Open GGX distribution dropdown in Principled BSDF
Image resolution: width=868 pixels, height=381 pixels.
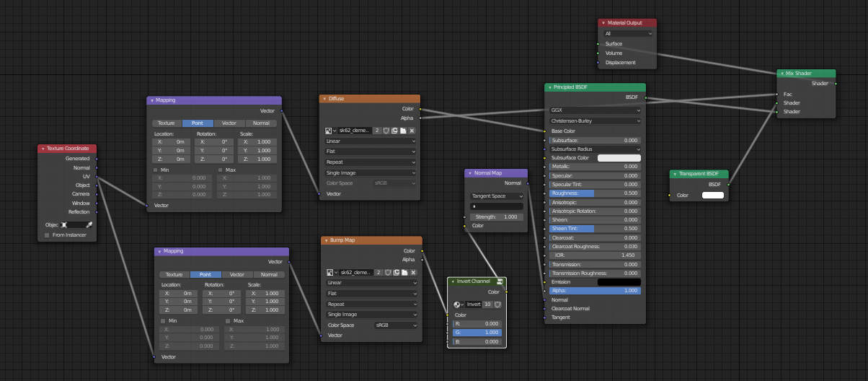tap(595, 110)
